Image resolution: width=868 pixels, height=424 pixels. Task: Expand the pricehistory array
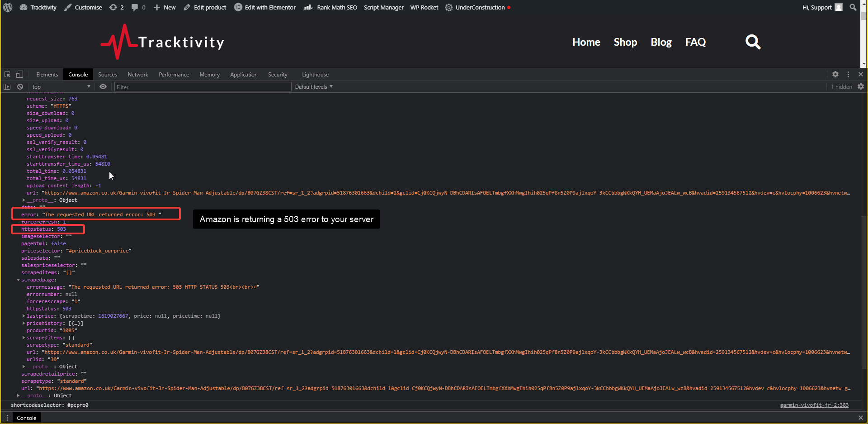(x=24, y=323)
